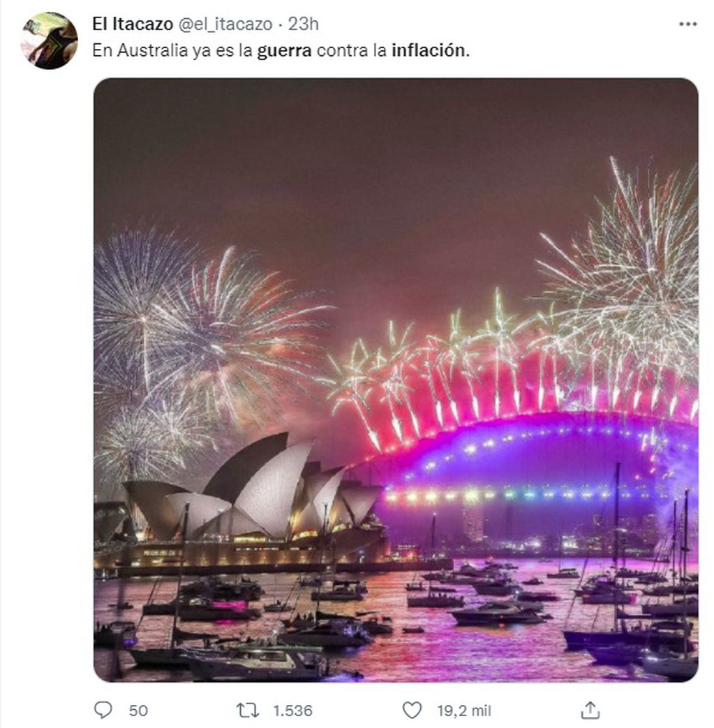This screenshot has height=728, width=714.
Task: Click the 1.536 retweet count
Action: tap(292, 711)
